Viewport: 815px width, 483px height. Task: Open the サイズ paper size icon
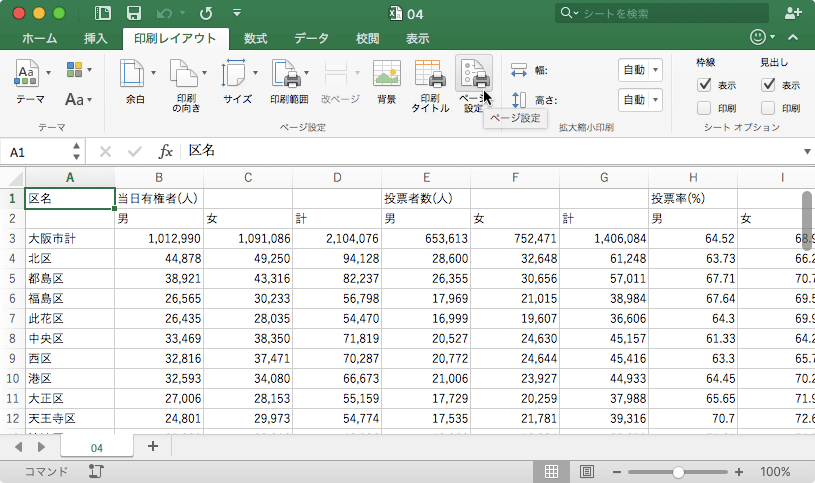(x=234, y=73)
